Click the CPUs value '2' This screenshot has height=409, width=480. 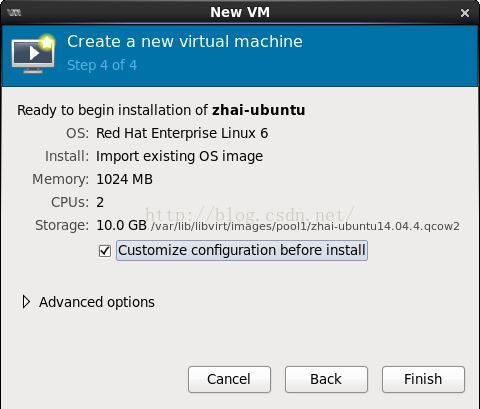pyautogui.click(x=100, y=202)
